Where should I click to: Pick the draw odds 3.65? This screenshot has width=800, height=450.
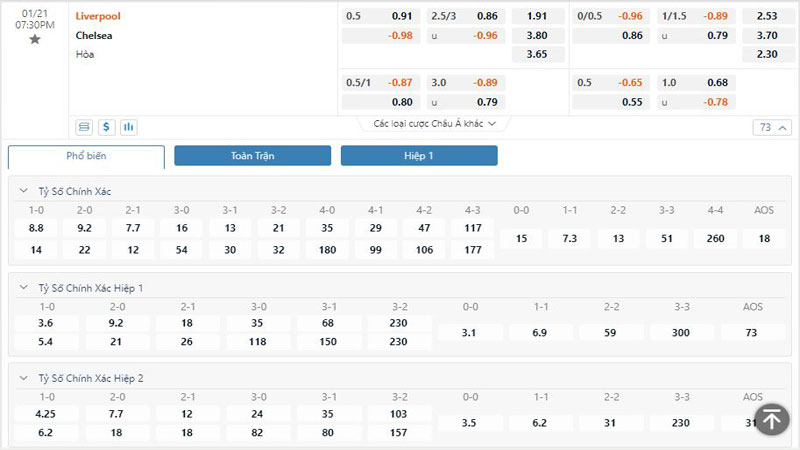point(536,54)
